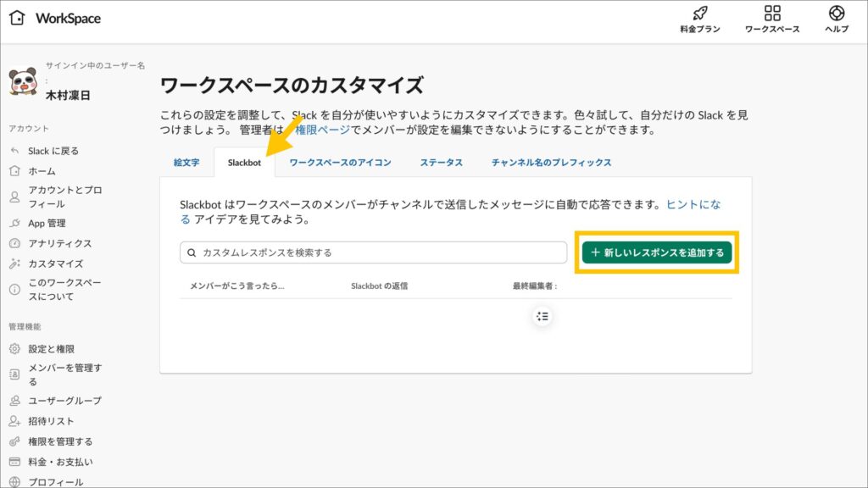This screenshot has width=868, height=488.
Task: Click the custom response search field
Action: point(373,251)
